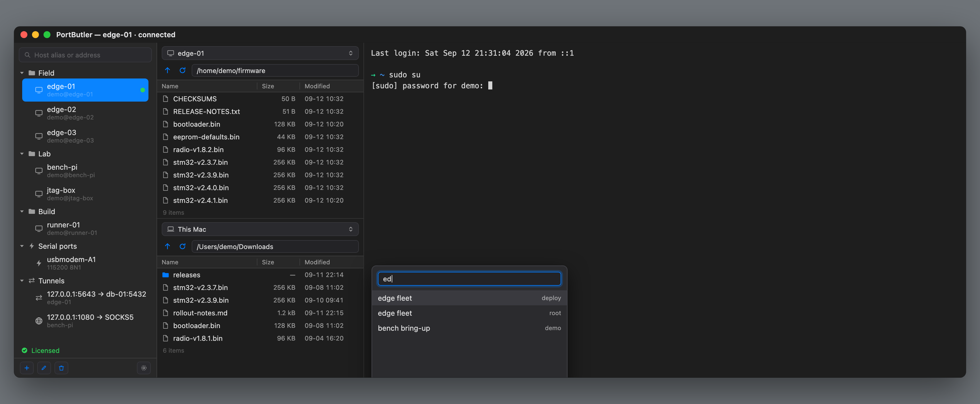980x404 pixels.
Task: Click the jtag-box host monitor icon
Action: click(x=39, y=194)
